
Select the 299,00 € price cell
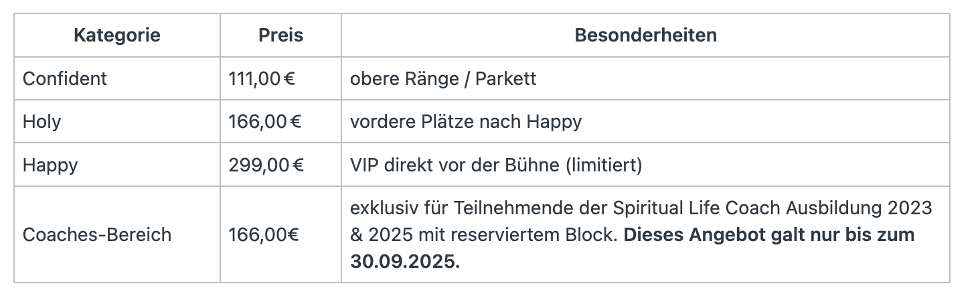click(x=266, y=164)
